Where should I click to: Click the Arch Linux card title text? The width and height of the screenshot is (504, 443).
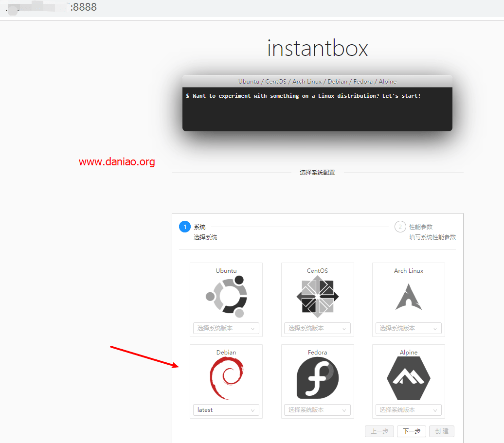point(409,271)
